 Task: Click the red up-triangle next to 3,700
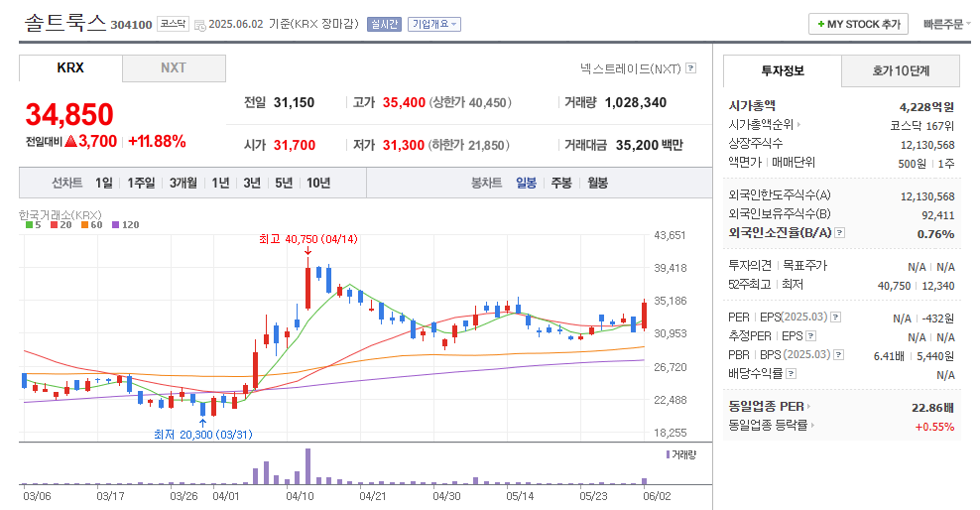click(70, 141)
